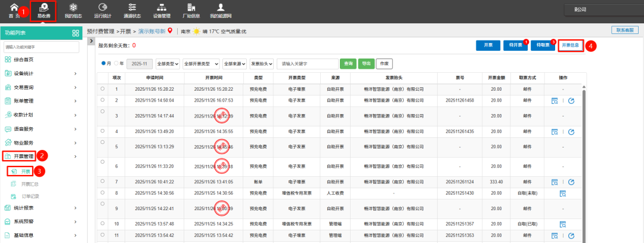
Task: View invoice details for ticket 202511261435
Action: (x=555, y=131)
